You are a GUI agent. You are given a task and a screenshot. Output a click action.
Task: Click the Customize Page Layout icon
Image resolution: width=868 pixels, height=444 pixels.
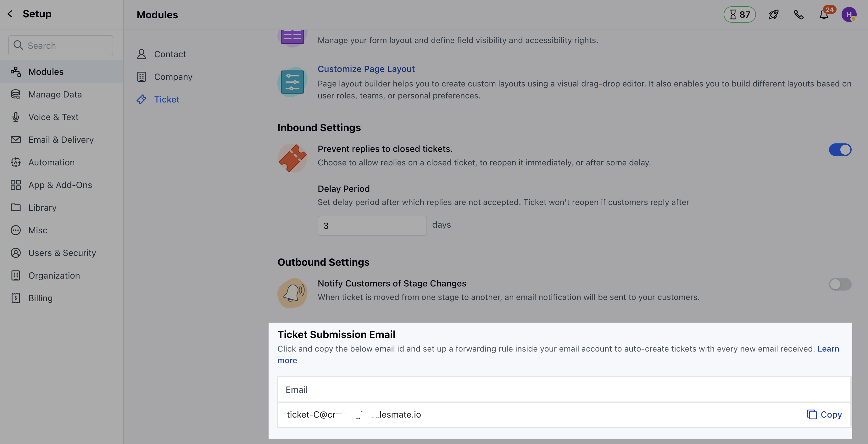pyautogui.click(x=292, y=82)
